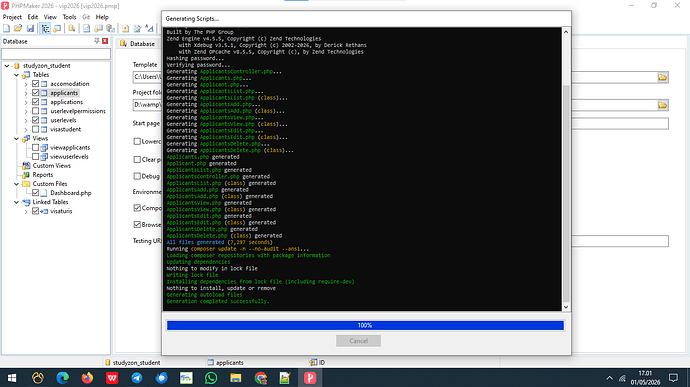The image size is (690, 387).
Task: Click the PHPMaker icon in the taskbar
Action: click(310, 378)
